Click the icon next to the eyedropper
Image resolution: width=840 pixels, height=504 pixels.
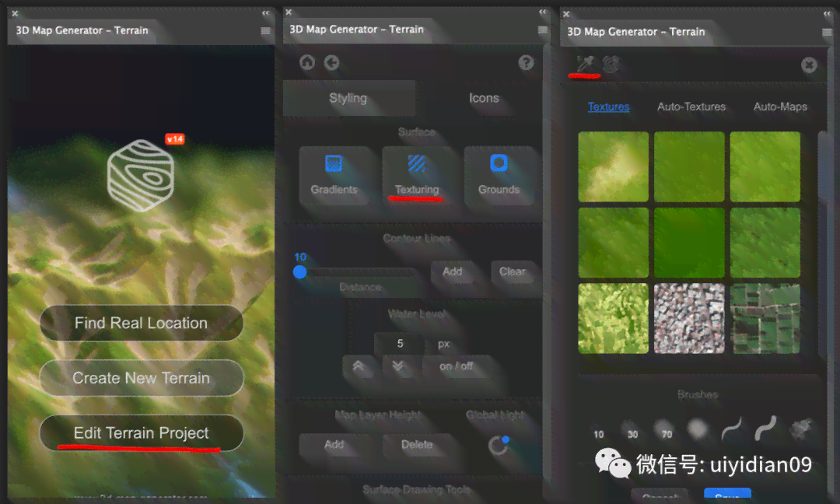point(611,65)
